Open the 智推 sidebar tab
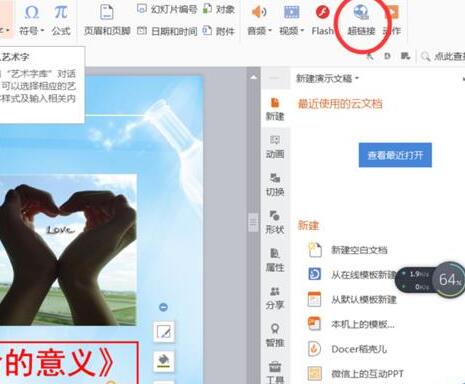This screenshot has width=465, height=384. [275, 335]
